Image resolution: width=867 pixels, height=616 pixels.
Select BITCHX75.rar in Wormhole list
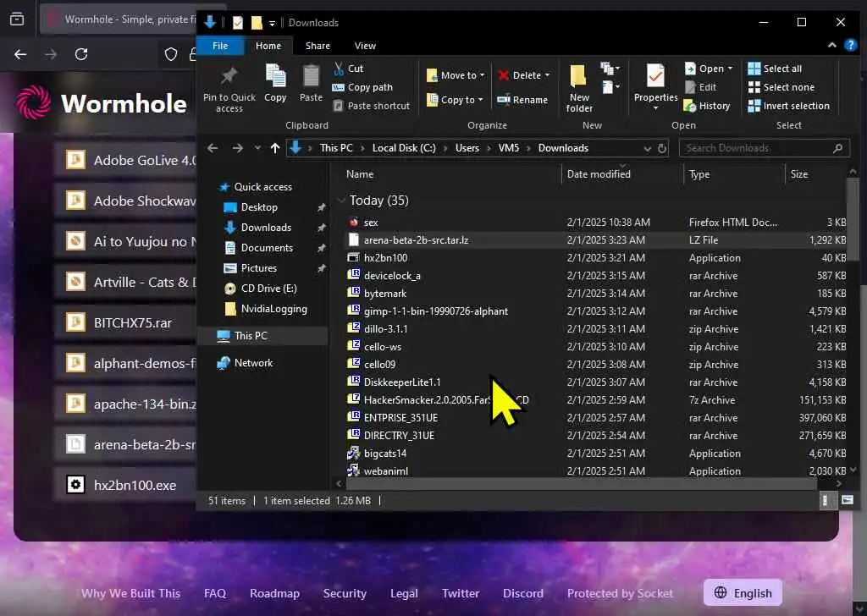(x=125, y=322)
